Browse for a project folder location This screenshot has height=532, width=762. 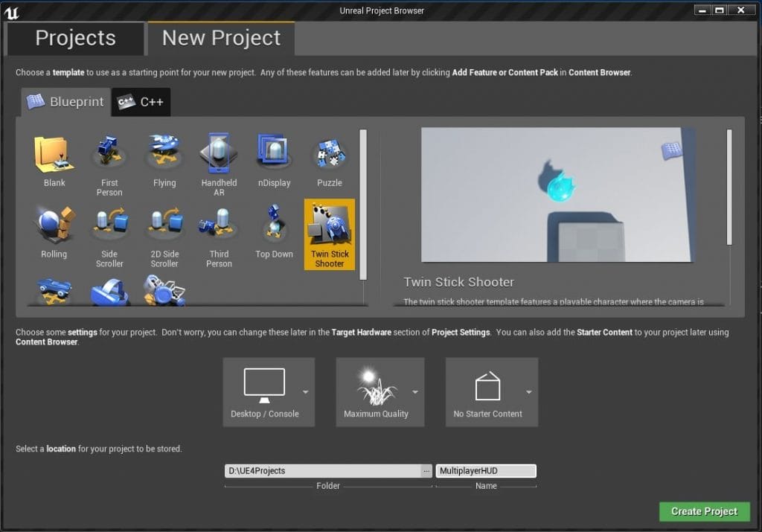(x=426, y=470)
